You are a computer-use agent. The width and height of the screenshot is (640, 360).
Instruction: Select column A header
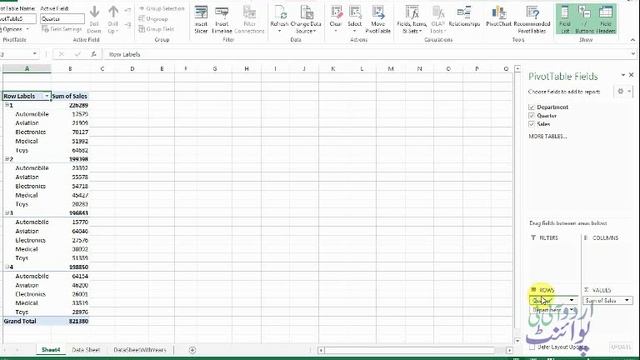(27, 69)
